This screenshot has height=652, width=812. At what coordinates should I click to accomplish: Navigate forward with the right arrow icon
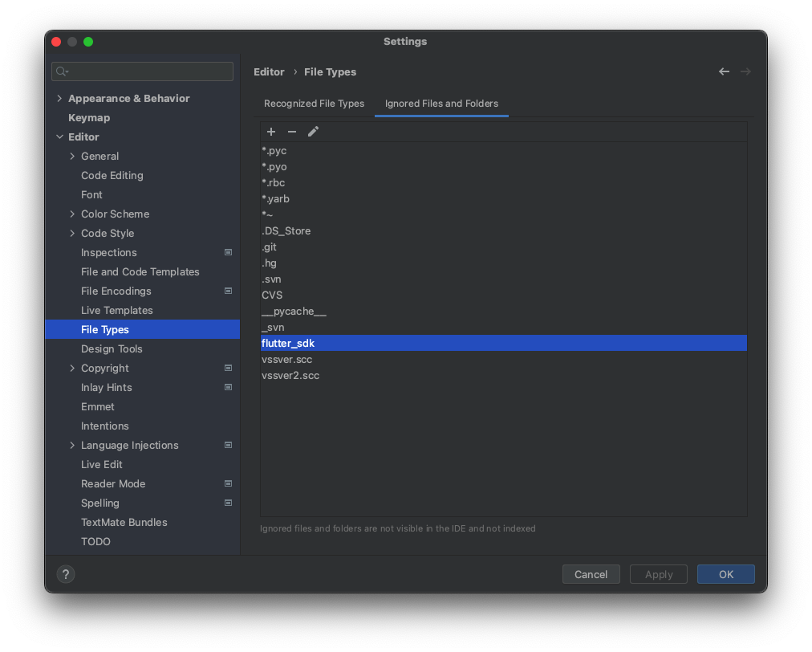pos(745,71)
